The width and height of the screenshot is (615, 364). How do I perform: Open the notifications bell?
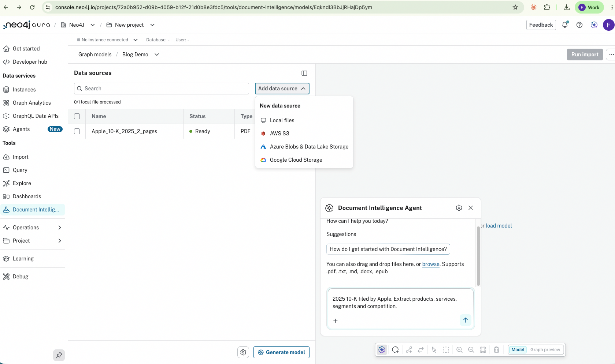point(565,25)
